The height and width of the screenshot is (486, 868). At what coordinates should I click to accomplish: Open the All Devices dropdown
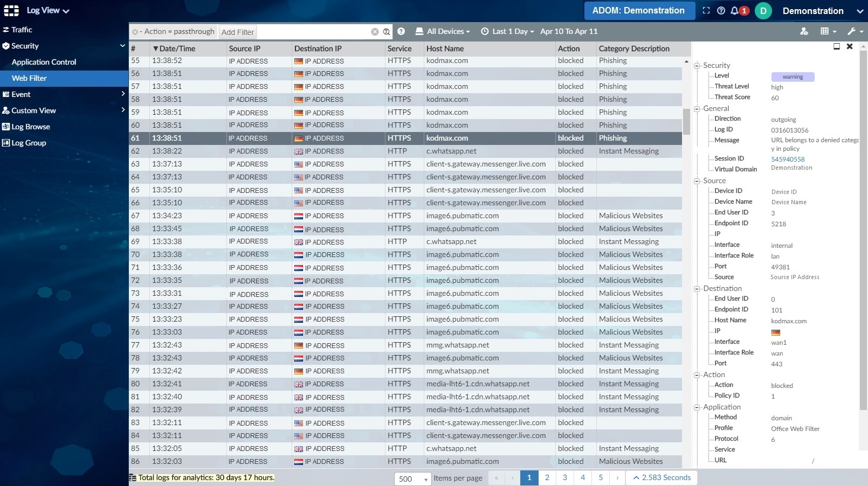(443, 32)
